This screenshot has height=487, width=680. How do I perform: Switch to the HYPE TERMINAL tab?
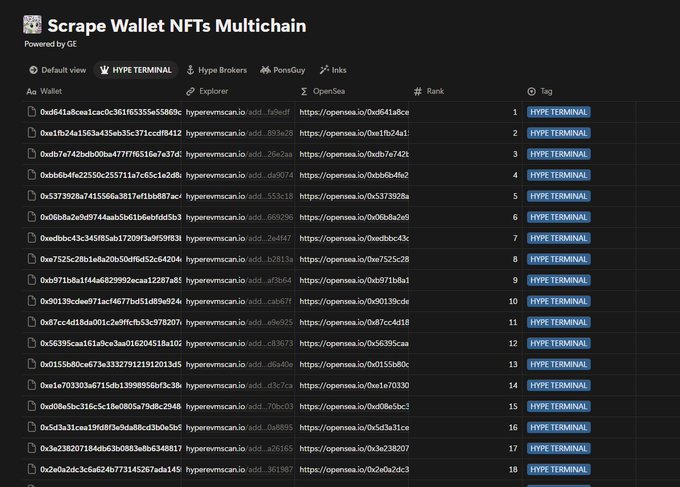coord(136,70)
